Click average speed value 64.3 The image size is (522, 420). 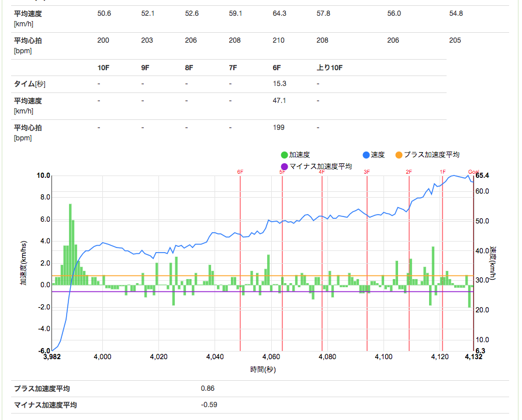pos(279,13)
